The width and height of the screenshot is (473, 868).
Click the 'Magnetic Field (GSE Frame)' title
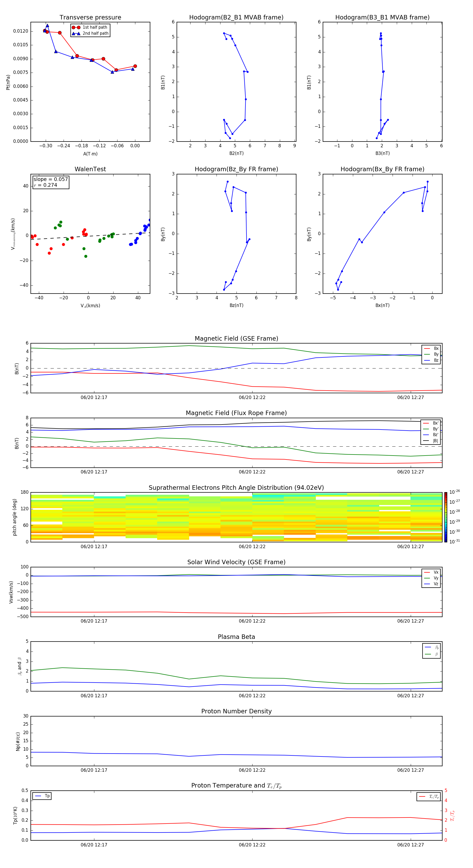(236, 339)
